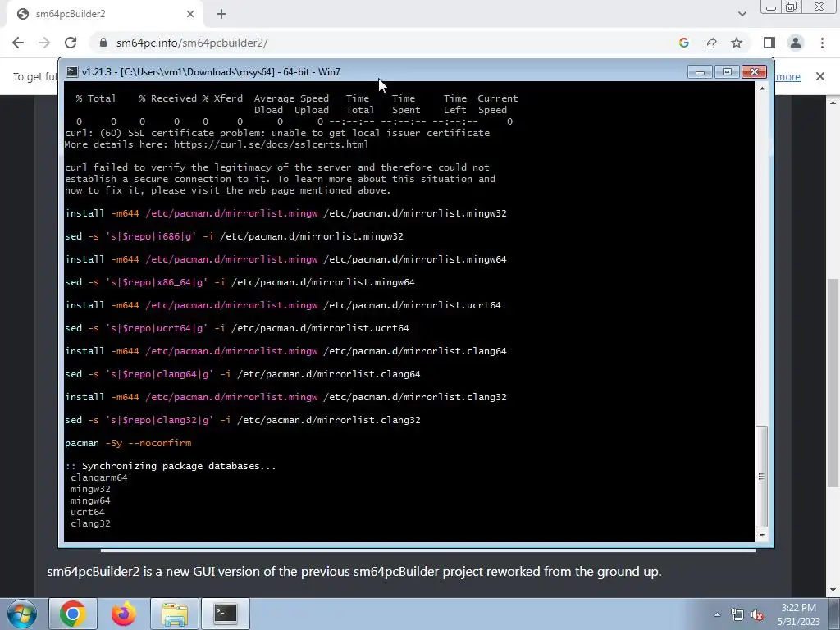Click terminal scrollbar up arrow

(x=761, y=89)
